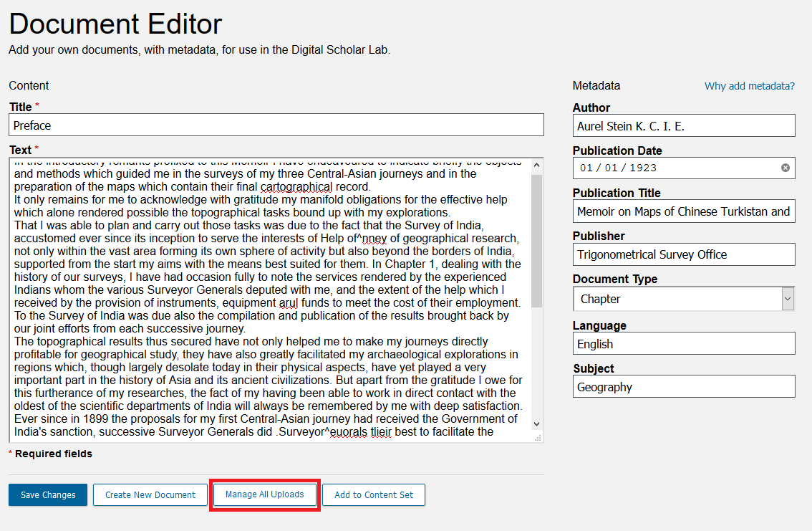Clear the Publication Date field
812x531 pixels.
(x=786, y=168)
